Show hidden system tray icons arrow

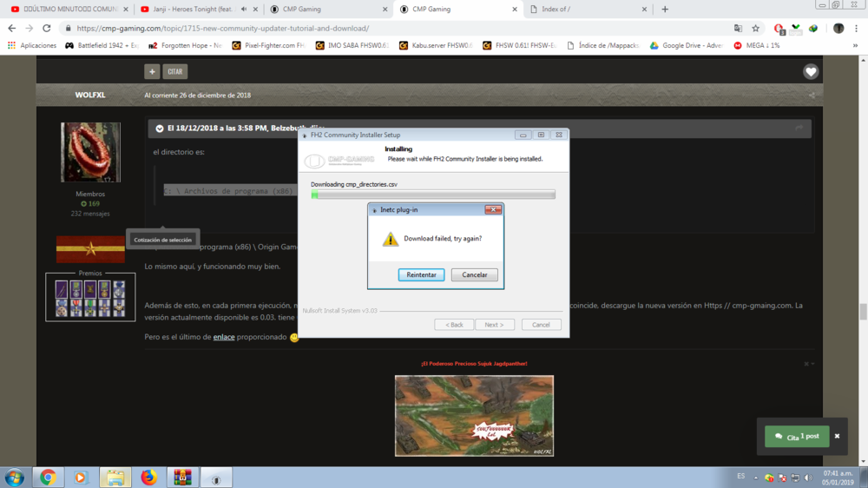coord(755,478)
